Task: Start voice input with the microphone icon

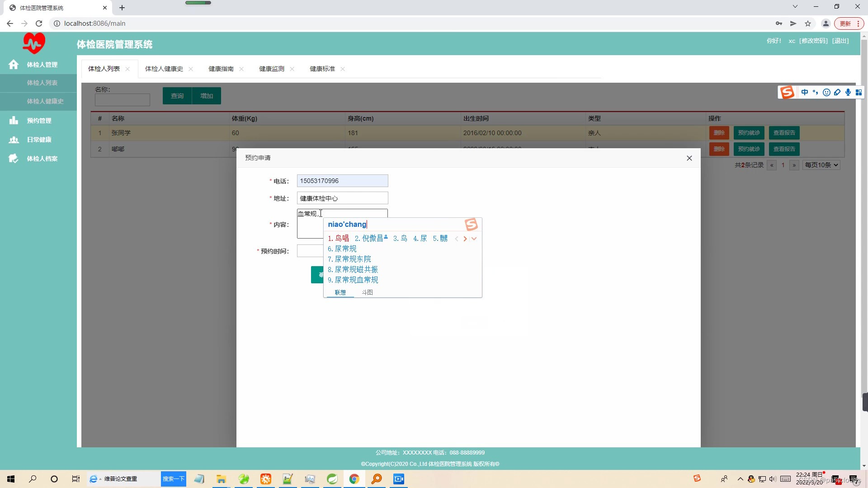Action: [848, 92]
